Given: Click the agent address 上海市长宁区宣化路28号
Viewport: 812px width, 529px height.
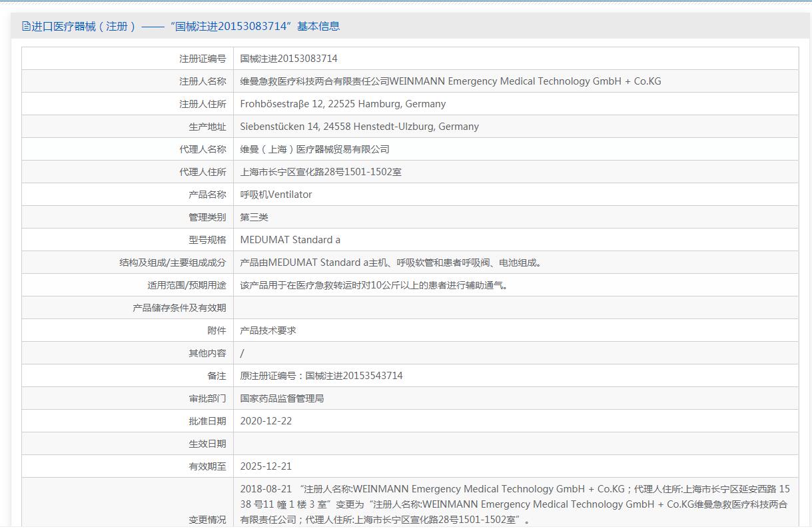Looking at the screenshot, I should [x=320, y=172].
